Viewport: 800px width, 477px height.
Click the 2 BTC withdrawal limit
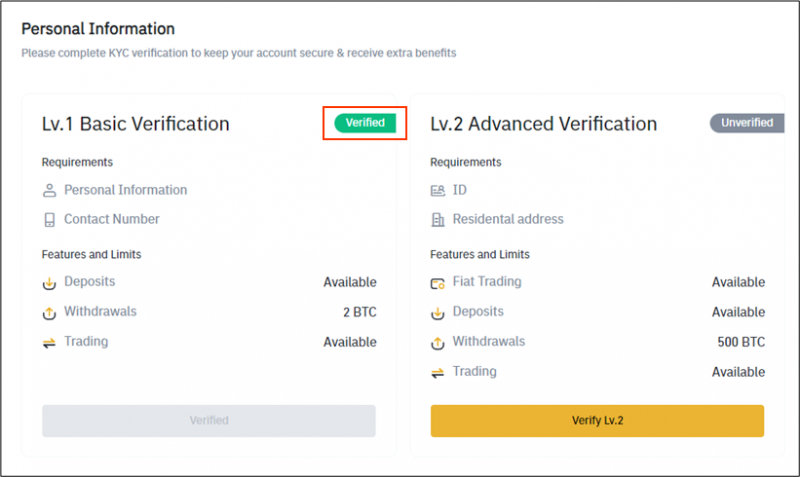point(360,312)
